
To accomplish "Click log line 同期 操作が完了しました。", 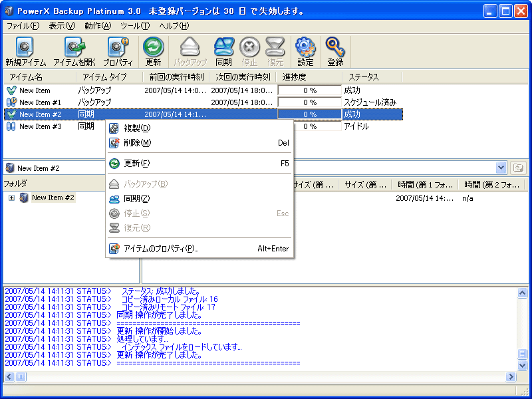I will pos(160,315).
